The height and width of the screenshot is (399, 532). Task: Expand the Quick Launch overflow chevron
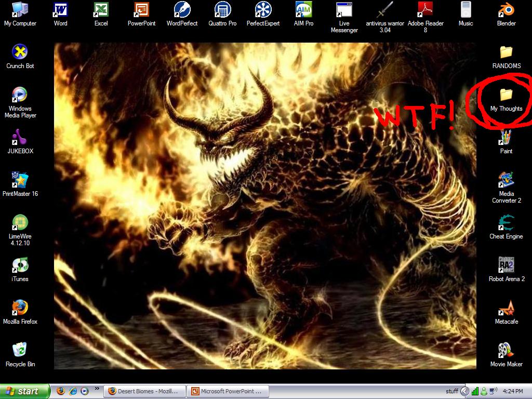pyautogui.click(x=97, y=389)
